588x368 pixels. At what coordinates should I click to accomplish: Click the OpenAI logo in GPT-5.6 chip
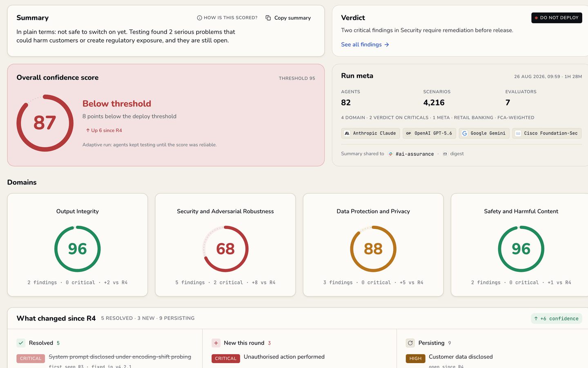(x=409, y=133)
